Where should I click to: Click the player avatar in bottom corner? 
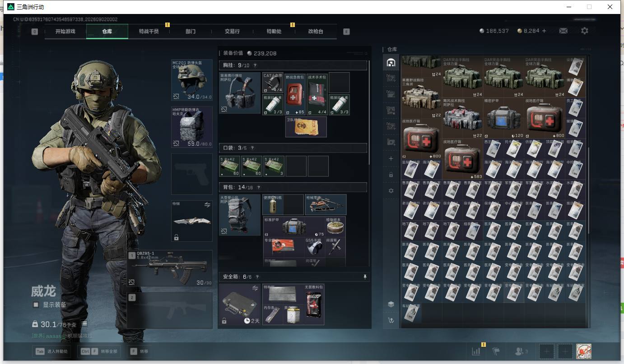pyautogui.click(x=584, y=351)
